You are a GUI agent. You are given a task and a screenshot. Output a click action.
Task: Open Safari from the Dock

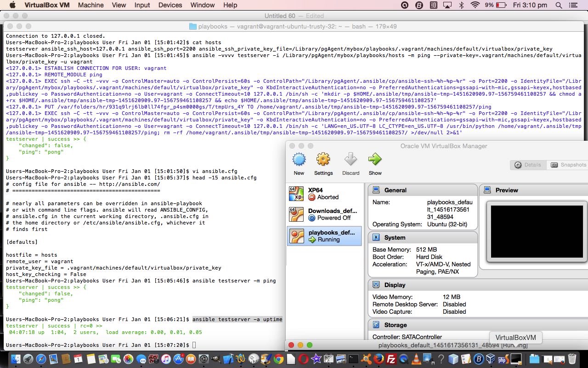pos(41,359)
